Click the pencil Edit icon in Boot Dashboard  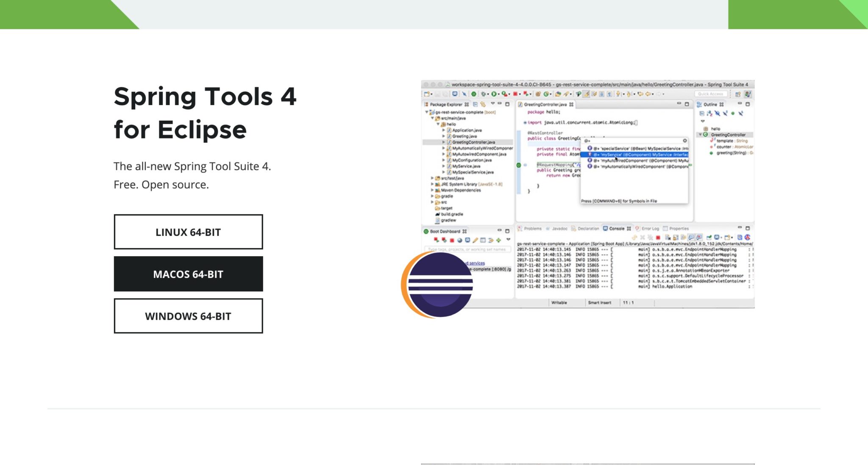(475, 240)
